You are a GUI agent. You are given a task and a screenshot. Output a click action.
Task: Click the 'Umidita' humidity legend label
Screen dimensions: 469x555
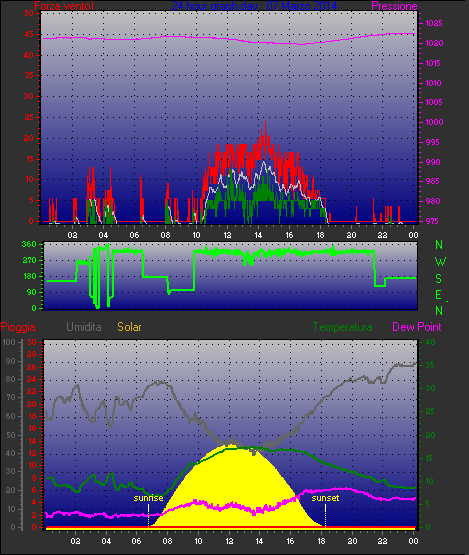(x=84, y=327)
